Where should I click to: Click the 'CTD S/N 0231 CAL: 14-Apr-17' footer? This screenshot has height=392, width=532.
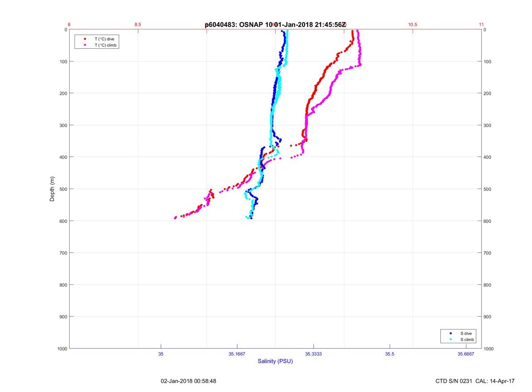[x=475, y=381]
